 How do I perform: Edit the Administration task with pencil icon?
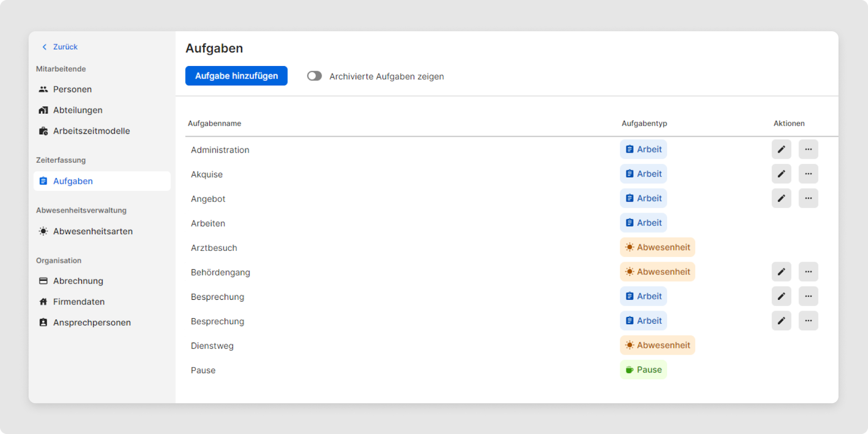781,149
